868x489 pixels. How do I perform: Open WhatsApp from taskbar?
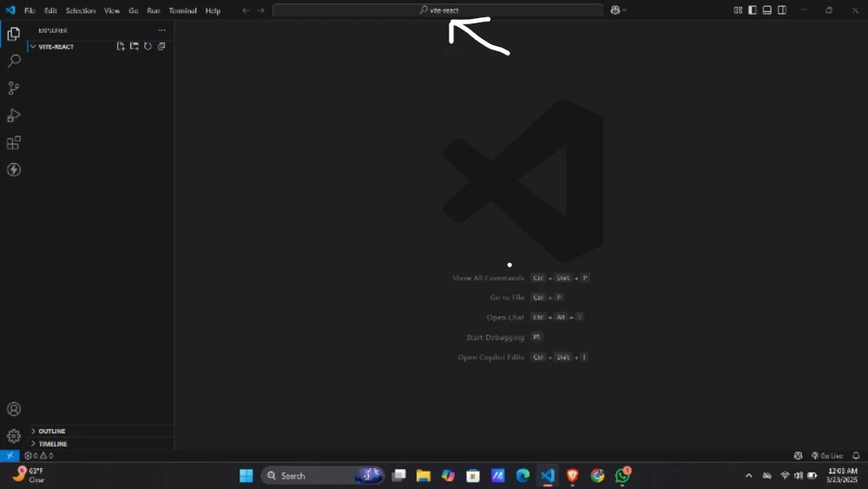coord(622,475)
